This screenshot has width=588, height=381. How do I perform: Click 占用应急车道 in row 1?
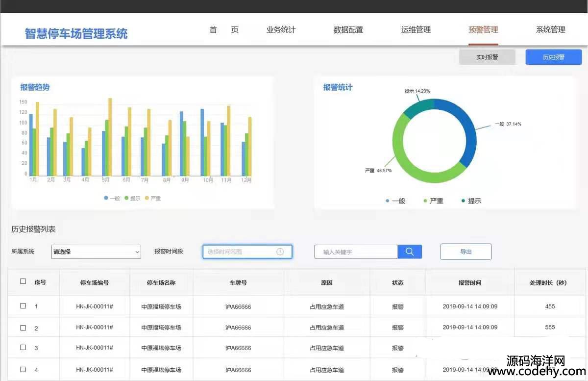(x=327, y=307)
